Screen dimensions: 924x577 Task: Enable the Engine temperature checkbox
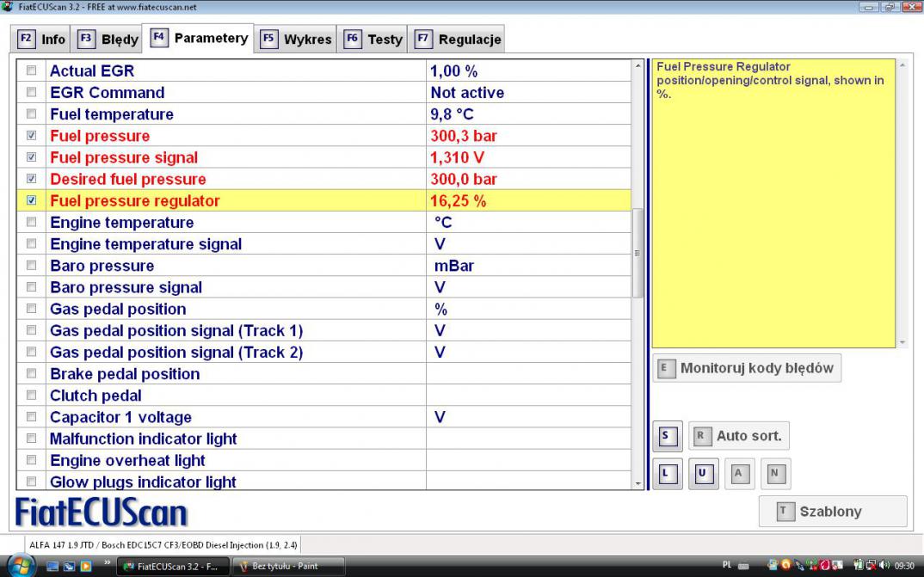coord(32,223)
